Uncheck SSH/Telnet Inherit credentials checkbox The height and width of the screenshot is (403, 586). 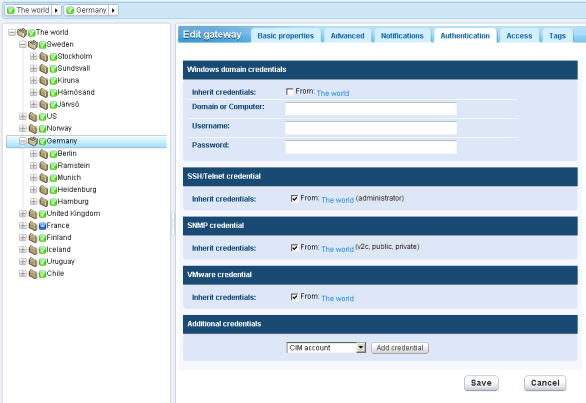(294, 199)
